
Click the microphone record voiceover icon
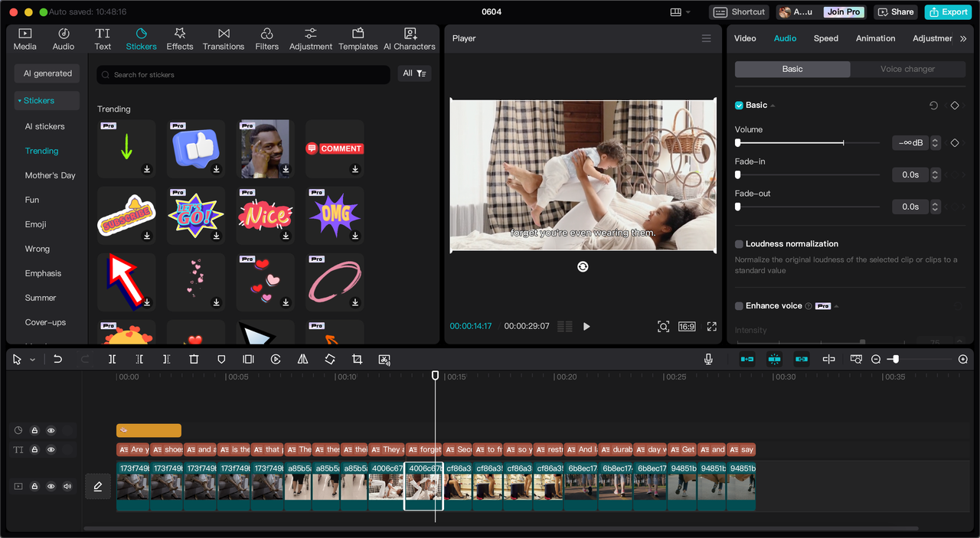tap(709, 359)
